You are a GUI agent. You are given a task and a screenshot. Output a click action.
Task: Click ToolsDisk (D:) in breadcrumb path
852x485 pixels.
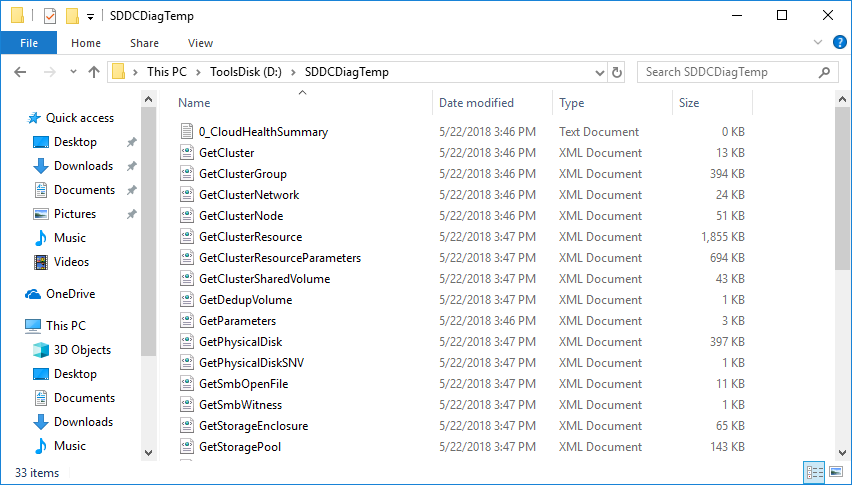pyautogui.click(x=246, y=72)
